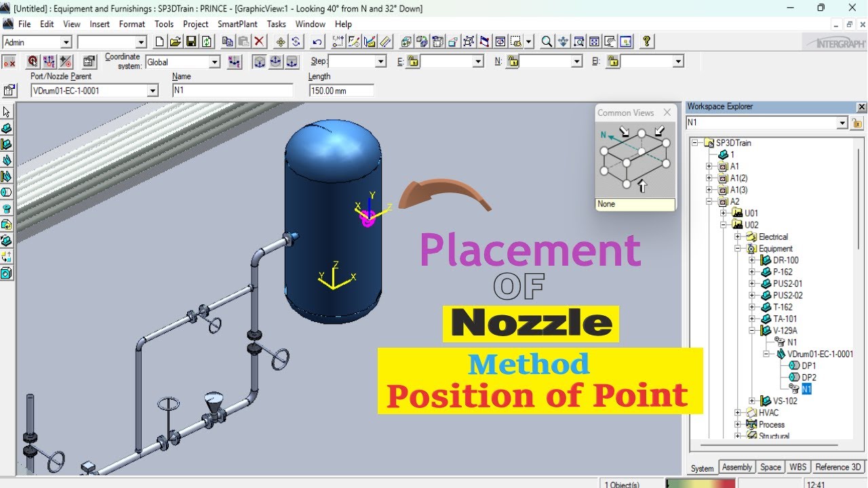Viewport: 868px width, 488px height.
Task: Toggle the N coordinate lock
Action: tap(513, 62)
